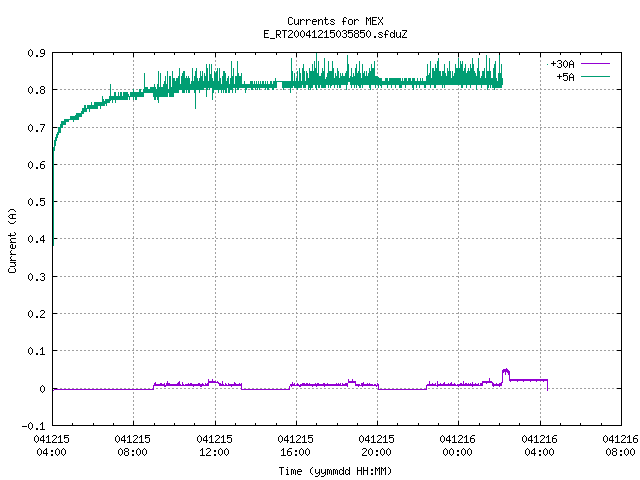The height and width of the screenshot is (480, 640).
Task: Click the 0.2 y-axis tick label
Action: (36, 314)
